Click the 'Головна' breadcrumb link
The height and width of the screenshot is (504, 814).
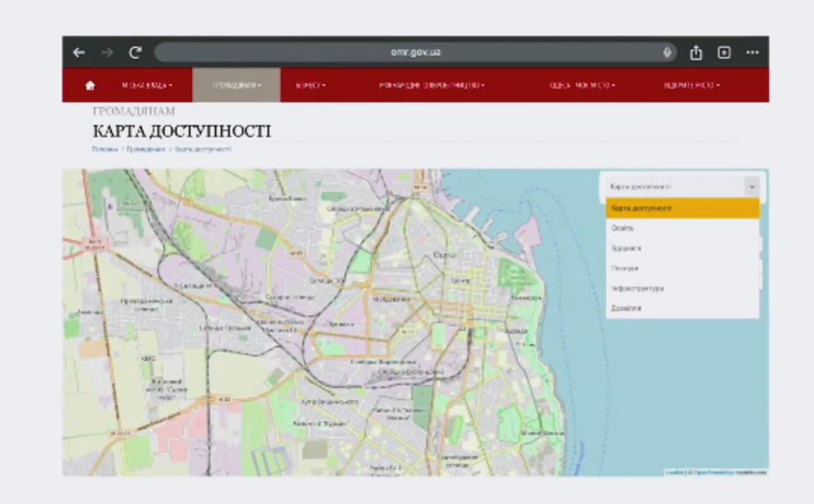[105, 149]
